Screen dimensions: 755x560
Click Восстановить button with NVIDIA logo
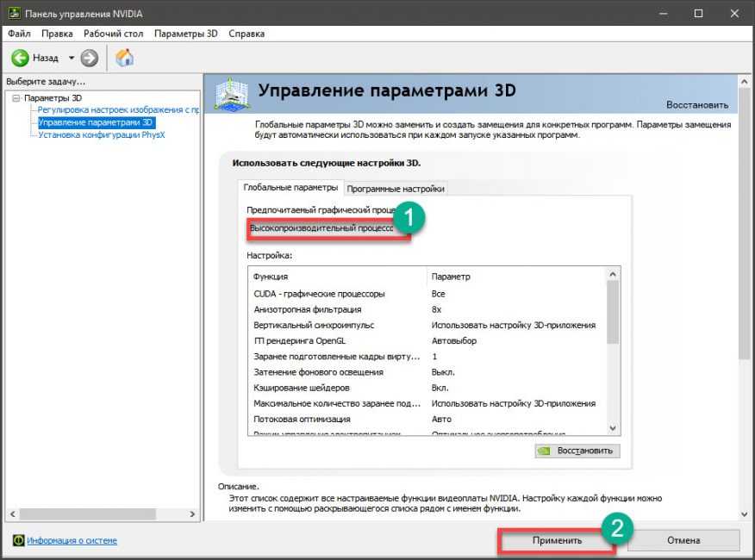click(577, 451)
